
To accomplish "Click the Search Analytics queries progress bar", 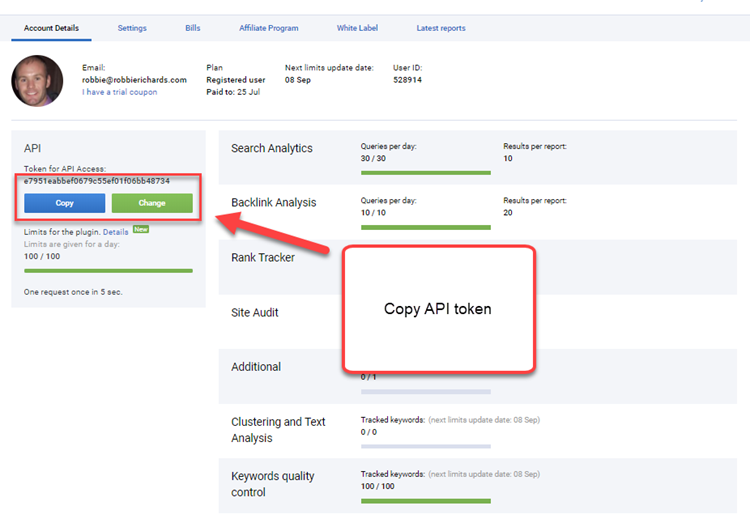I will [x=425, y=173].
